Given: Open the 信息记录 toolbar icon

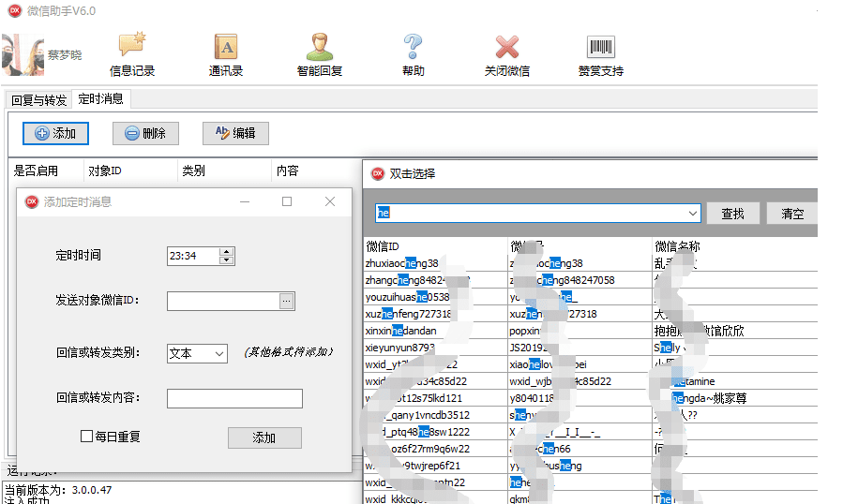Looking at the screenshot, I should click(x=132, y=53).
